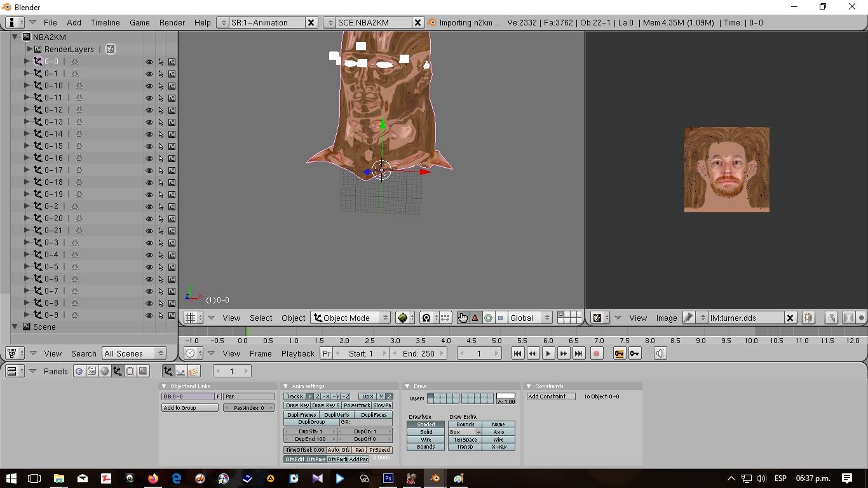868x488 pixels.
Task: Skip to next keyframe in timeline
Action: pos(564,353)
